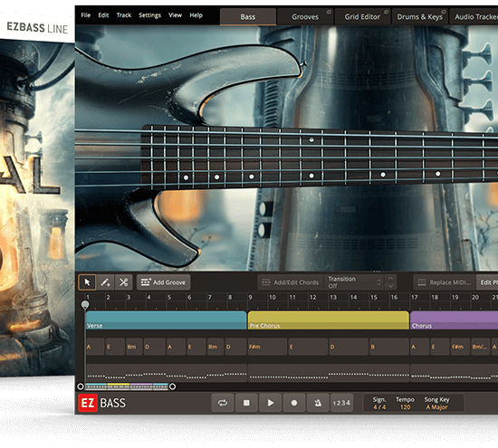This screenshot has height=448, width=498.
Task: Click the Replace MIDI button
Action: pyautogui.click(x=444, y=282)
